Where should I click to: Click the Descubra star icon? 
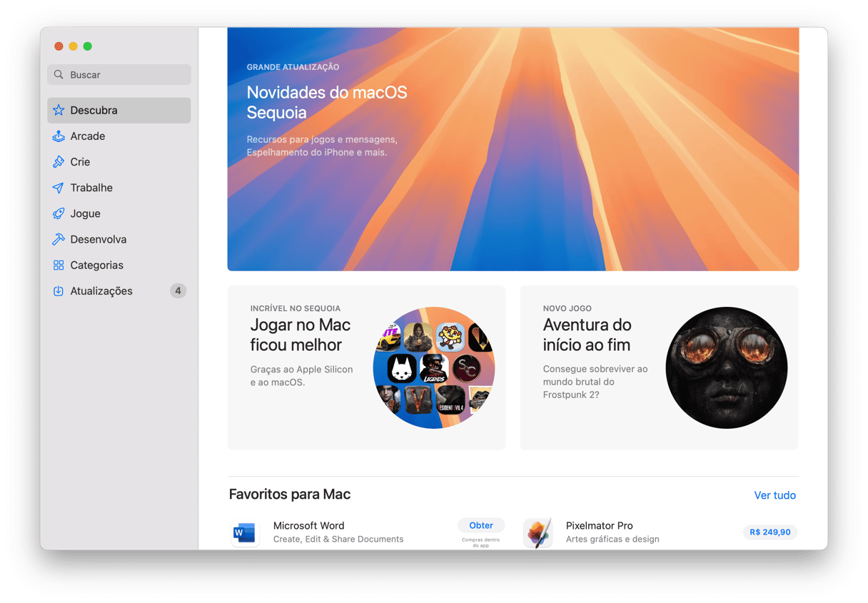pos(59,111)
